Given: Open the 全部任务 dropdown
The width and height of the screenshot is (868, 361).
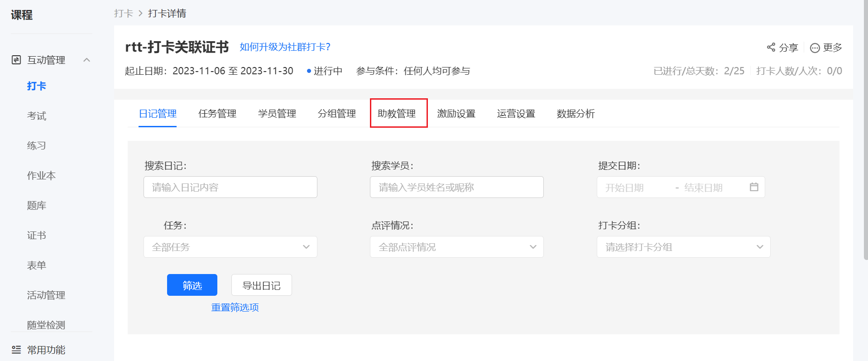Looking at the screenshot, I should click(230, 247).
